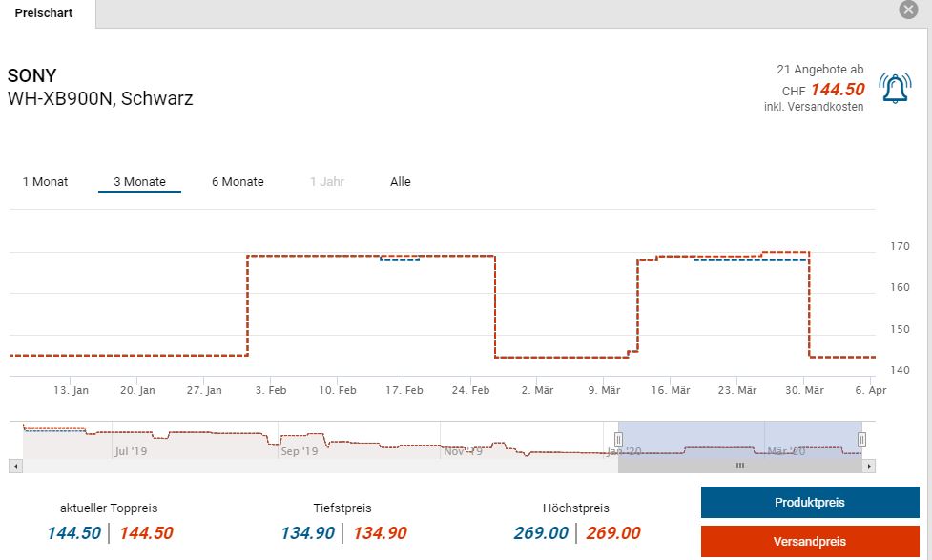Click the '6. Apr' axis label

871,390
